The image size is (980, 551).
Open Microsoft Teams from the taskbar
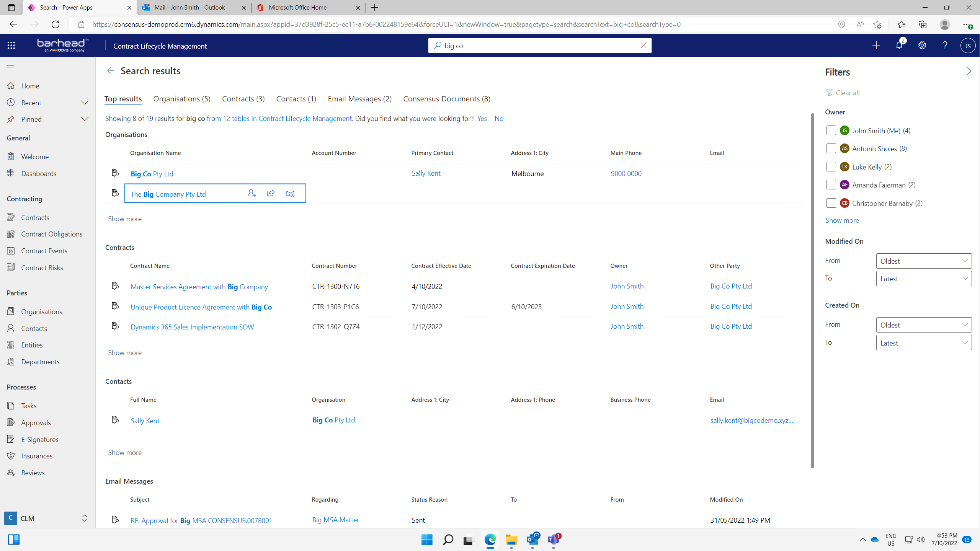[553, 540]
